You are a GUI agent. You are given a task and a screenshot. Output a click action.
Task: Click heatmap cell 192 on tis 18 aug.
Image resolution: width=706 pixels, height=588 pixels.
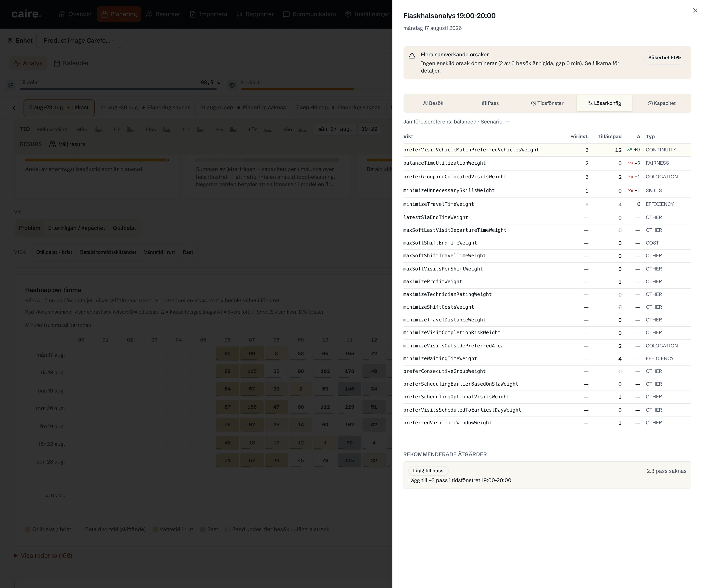click(x=325, y=371)
